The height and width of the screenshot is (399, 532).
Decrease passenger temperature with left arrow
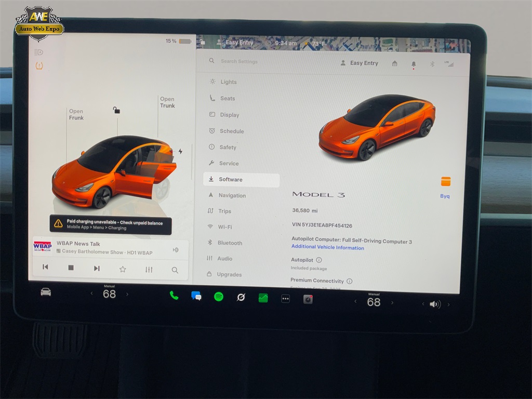pos(355,301)
